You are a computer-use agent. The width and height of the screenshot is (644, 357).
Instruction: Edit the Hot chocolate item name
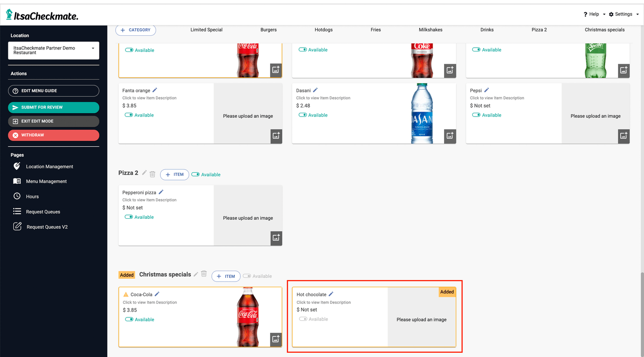point(331,294)
